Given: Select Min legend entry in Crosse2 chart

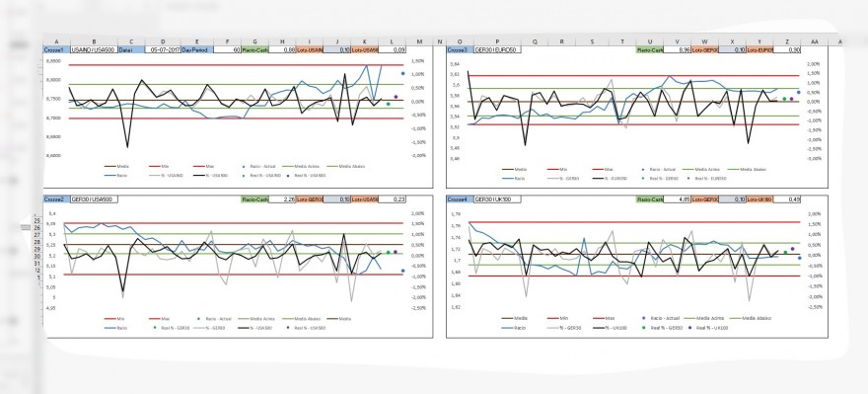Looking at the screenshot, I should (115, 319).
